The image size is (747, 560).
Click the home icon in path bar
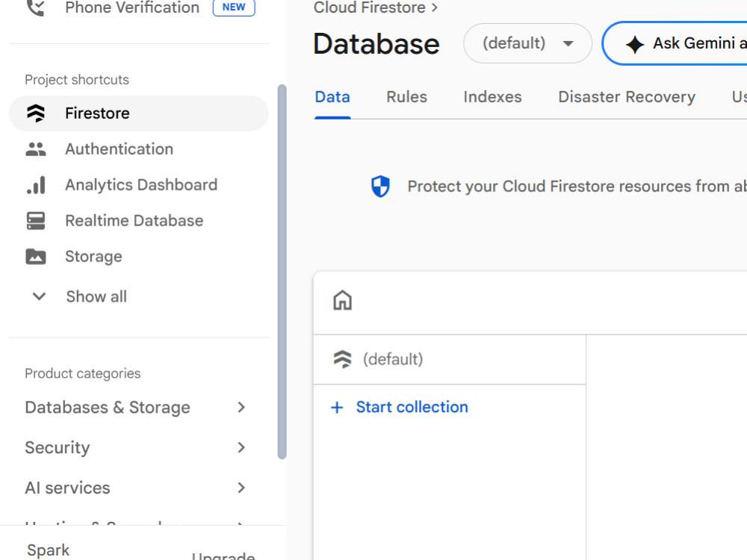click(342, 300)
